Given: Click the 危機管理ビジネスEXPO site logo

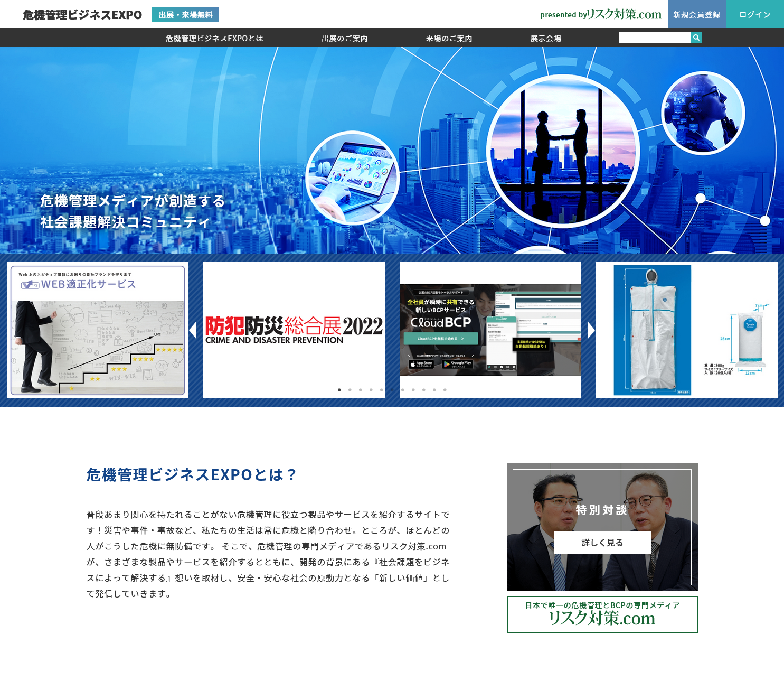Looking at the screenshot, I should click(82, 15).
